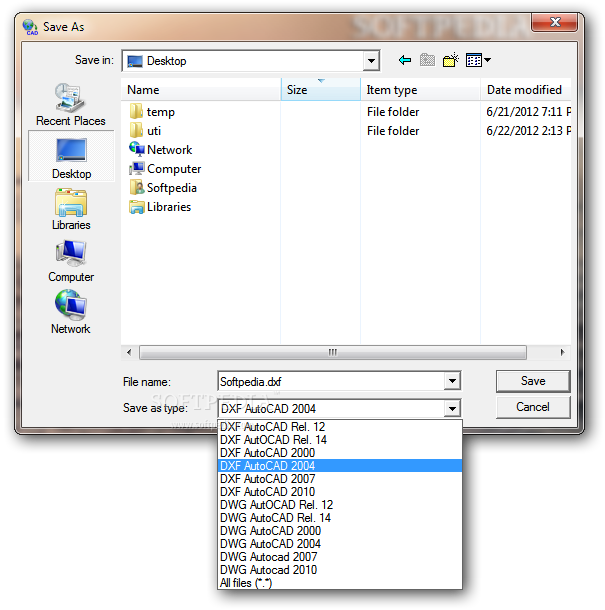The image size is (605, 610).
Task: Click the Cancel button
Action: point(533,407)
